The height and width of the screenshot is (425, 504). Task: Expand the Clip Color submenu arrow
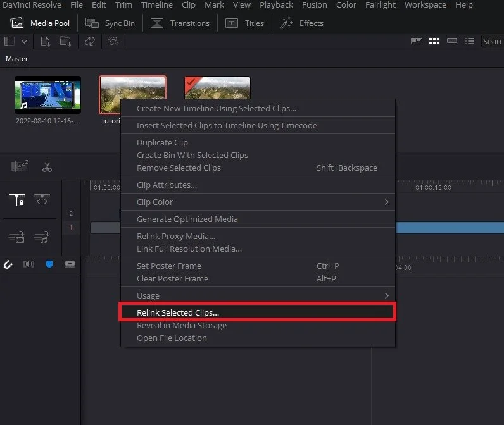[x=387, y=202]
